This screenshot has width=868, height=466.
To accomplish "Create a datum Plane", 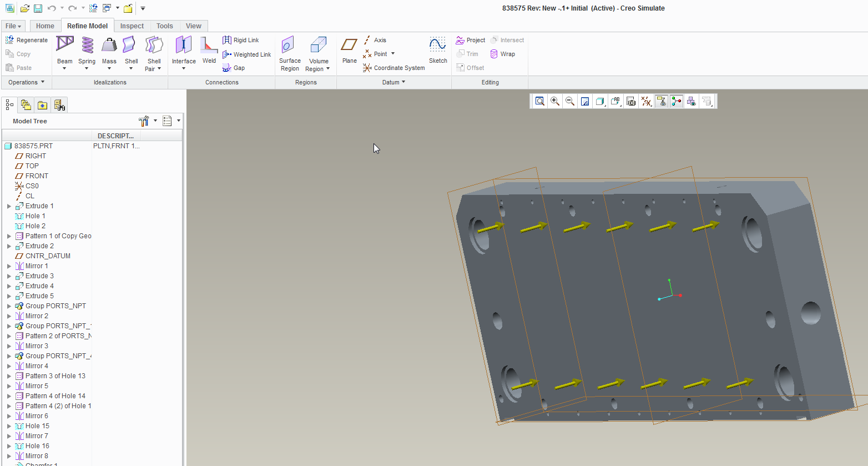I will [350, 51].
